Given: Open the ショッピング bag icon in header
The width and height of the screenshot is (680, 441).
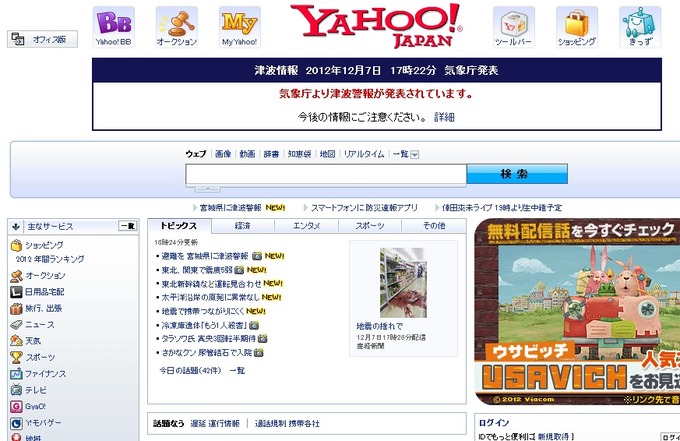Looking at the screenshot, I should tap(577, 27).
